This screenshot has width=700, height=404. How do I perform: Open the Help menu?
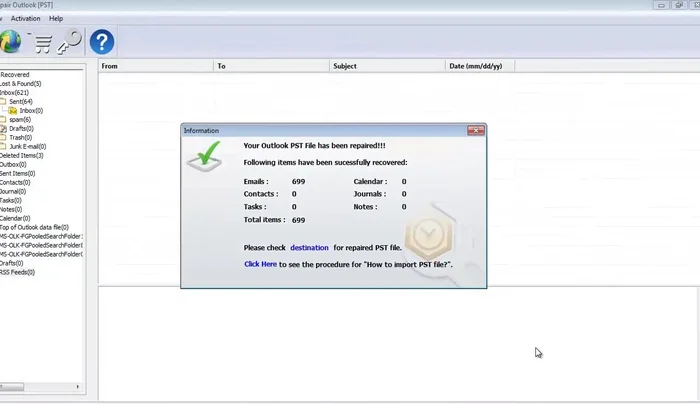(x=56, y=18)
